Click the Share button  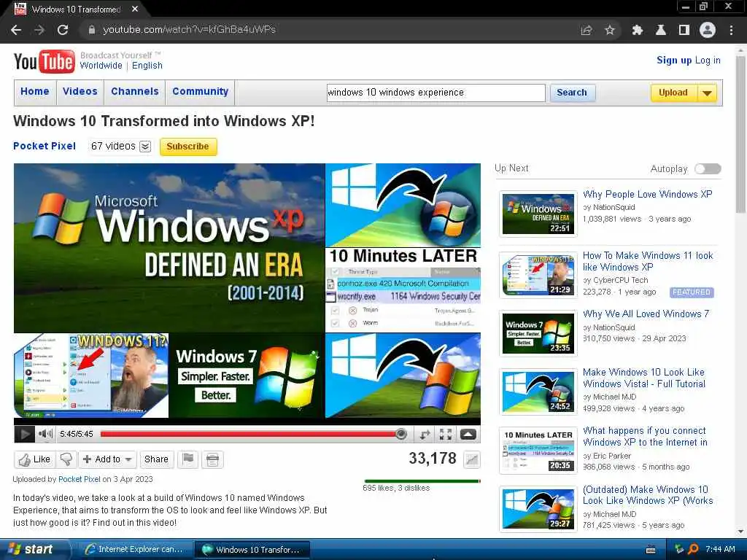(x=156, y=459)
